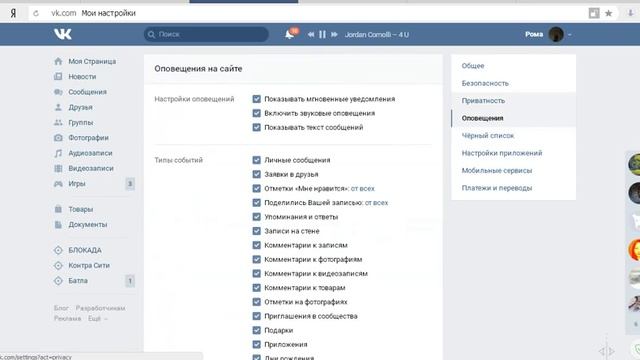Open Видеозаписи film icon
Image resolution: width=640 pixels, height=360 pixels.
tap(58, 168)
